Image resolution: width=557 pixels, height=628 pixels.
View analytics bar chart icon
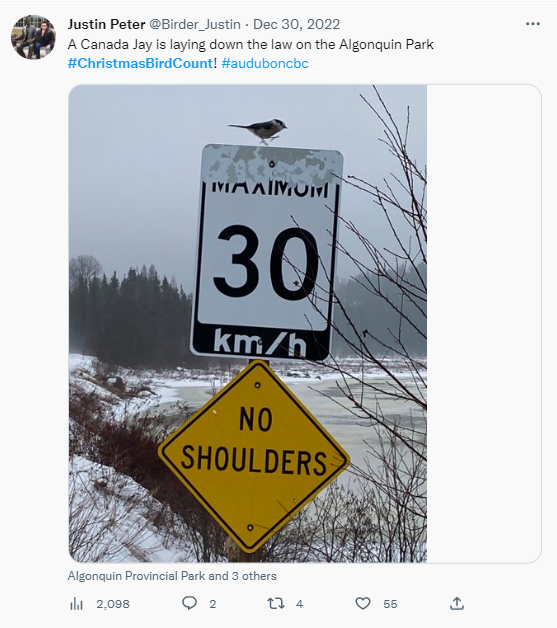tap(76, 604)
